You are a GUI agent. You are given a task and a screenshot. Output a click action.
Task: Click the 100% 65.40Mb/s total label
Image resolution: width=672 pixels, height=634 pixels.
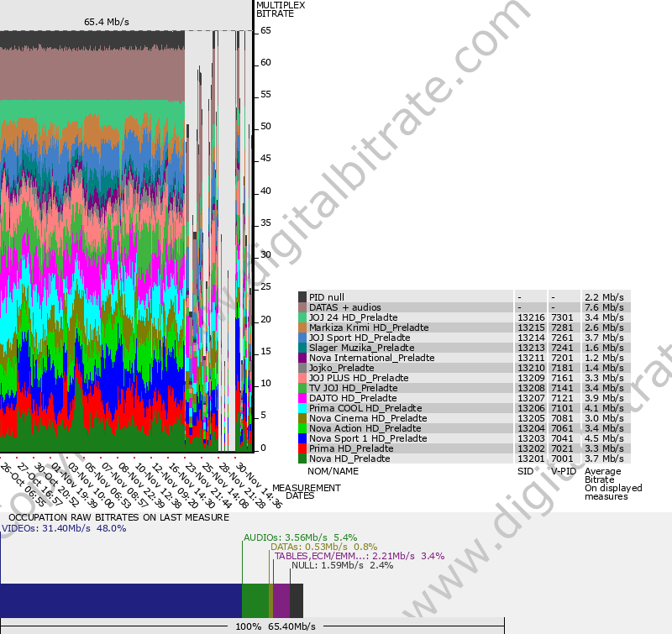276,626
